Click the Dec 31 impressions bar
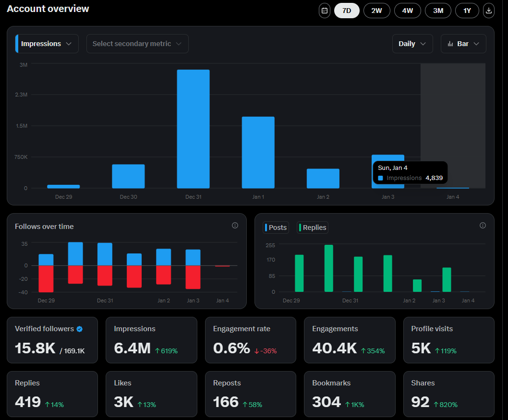Viewport: 508px width, 420px height. coord(193,129)
